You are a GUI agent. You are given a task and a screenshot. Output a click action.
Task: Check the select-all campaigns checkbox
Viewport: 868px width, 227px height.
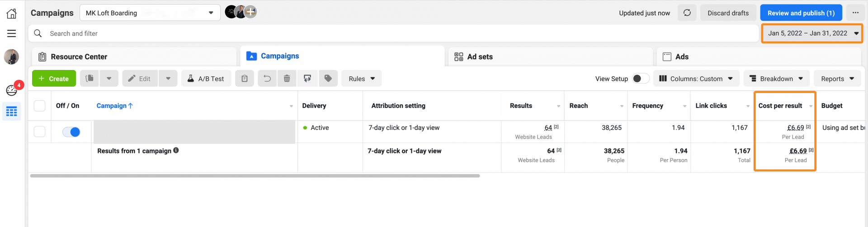pyautogui.click(x=40, y=106)
